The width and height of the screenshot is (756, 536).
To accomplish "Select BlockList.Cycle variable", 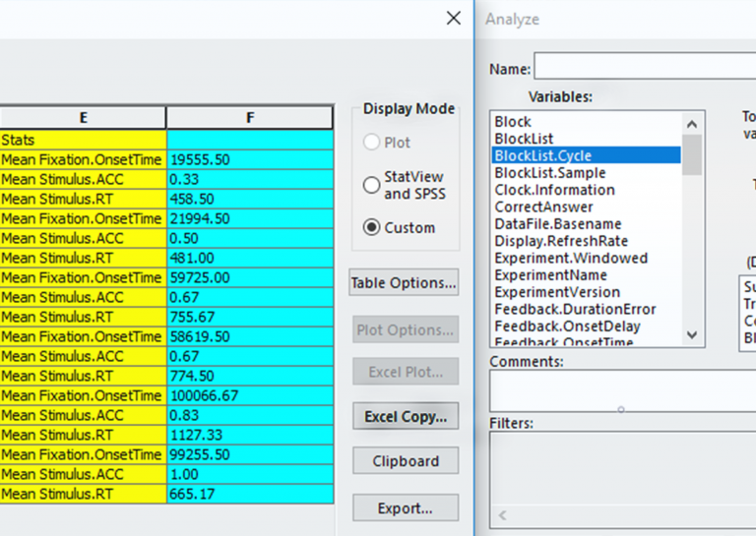I will coord(587,155).
